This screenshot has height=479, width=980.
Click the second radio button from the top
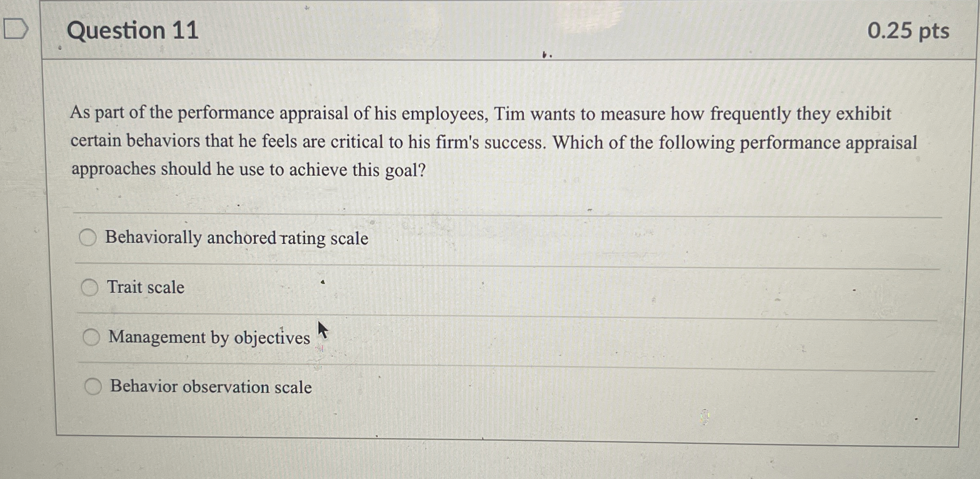[89, 288]
